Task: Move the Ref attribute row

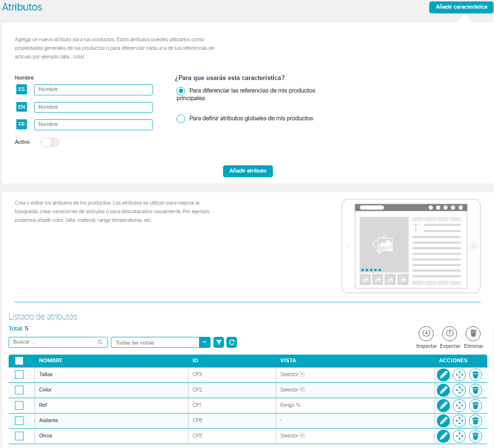Action: pyautogui.click(x=459, y=405)
